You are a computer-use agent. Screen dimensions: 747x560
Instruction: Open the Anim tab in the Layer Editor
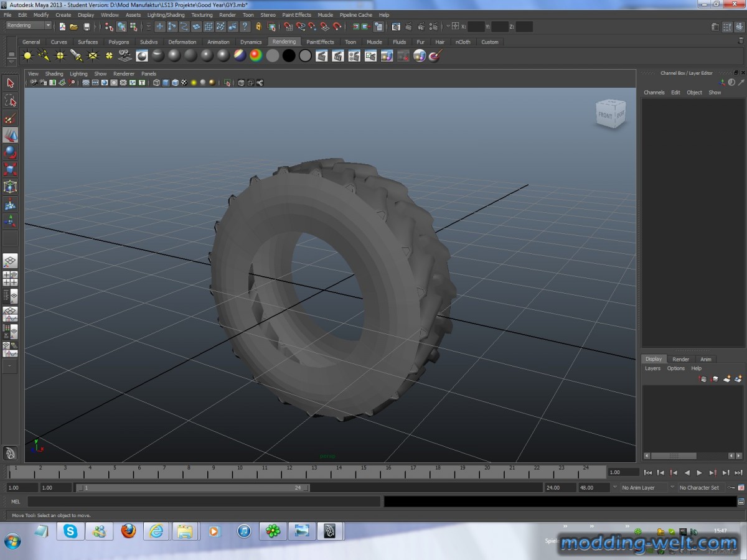coord(706,359)
